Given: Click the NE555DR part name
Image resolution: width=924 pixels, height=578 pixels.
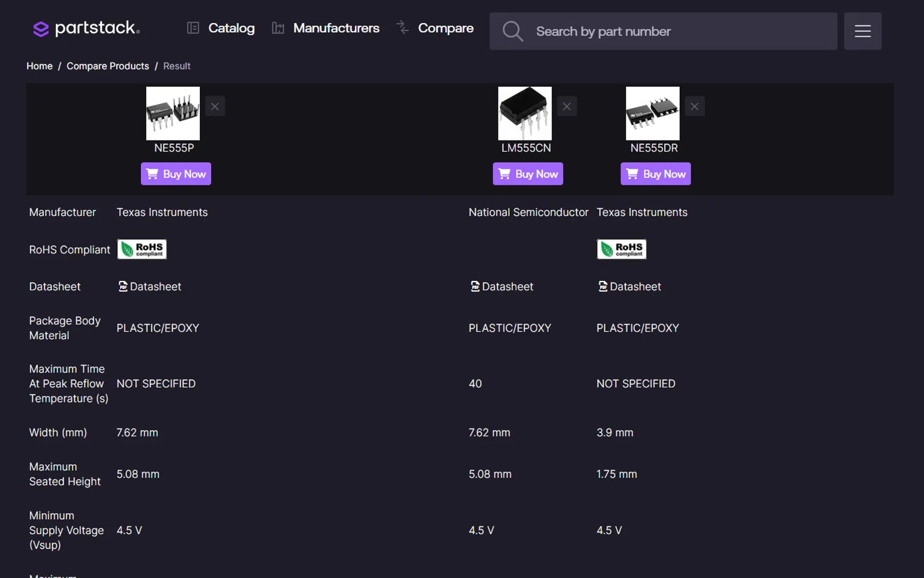Looking at the screenshot, I should (x=654, y=148).
